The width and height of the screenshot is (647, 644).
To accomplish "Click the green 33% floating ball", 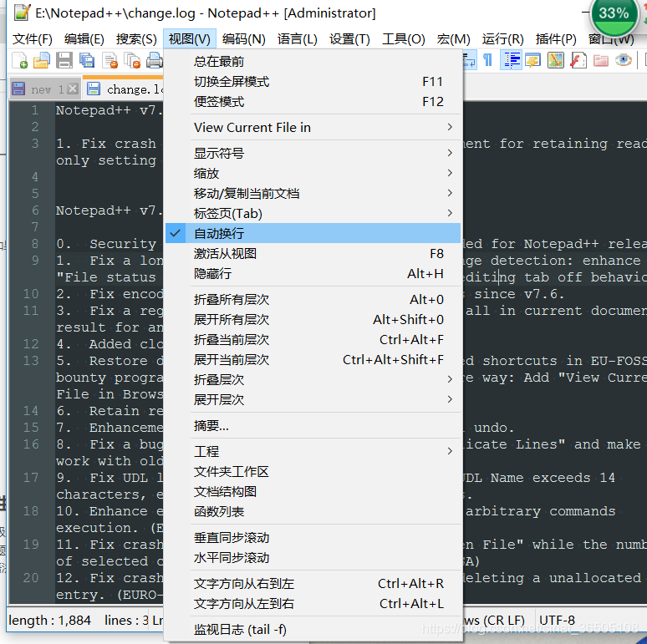I will click(614, 15).
